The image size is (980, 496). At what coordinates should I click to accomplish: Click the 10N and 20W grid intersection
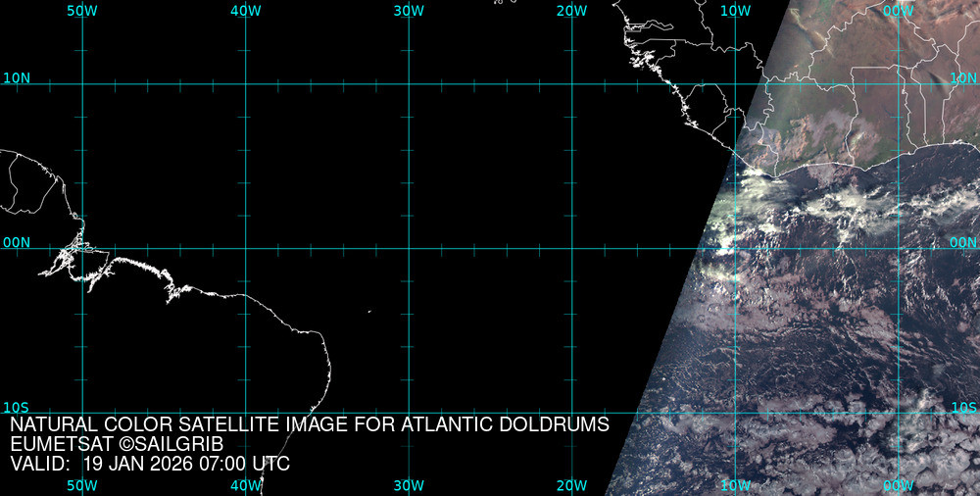(571, 84)
